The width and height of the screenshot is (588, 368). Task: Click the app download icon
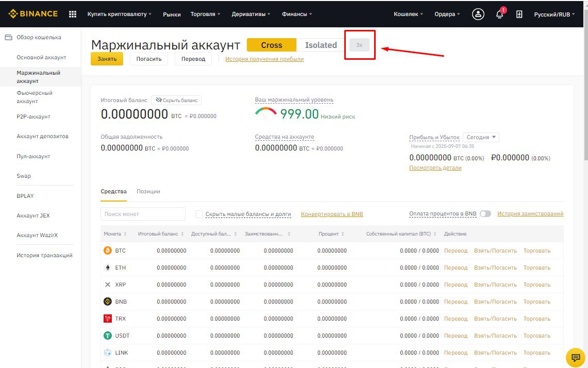(519, 14)
